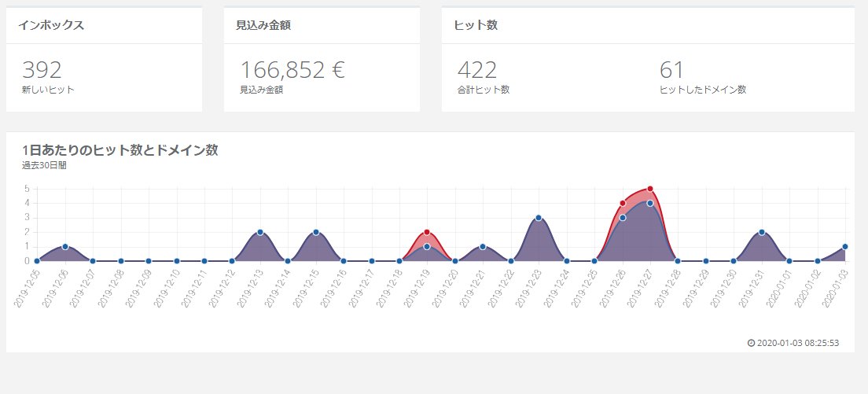Image resolution: width=868 pixels, height=394 pixels.
Task: Select the blue data point on 2020-01-03
Action: (845, 247)
